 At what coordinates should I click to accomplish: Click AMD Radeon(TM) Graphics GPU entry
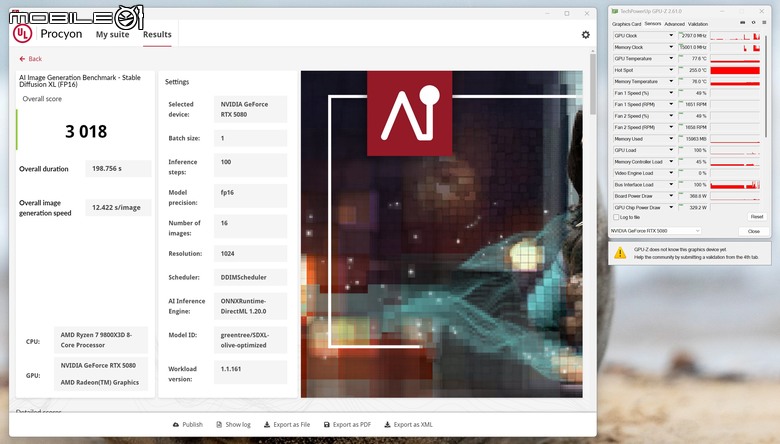(99, 382)
